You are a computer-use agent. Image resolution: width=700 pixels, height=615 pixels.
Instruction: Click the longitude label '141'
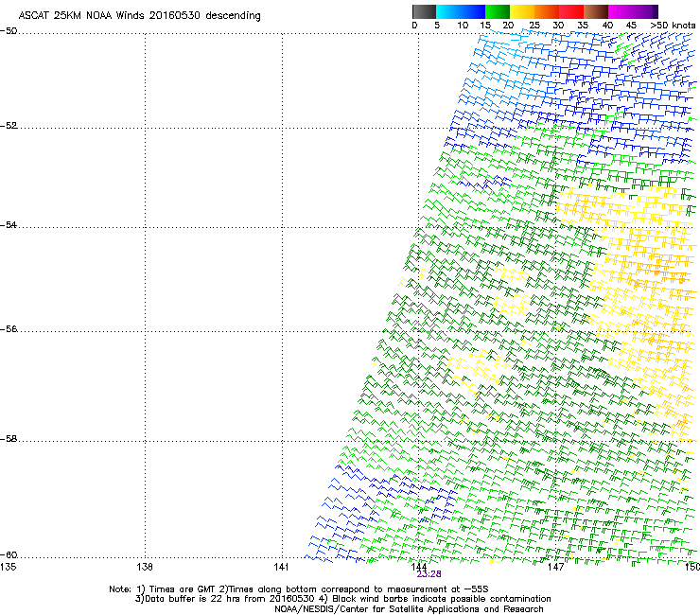[x=282, y=567]
